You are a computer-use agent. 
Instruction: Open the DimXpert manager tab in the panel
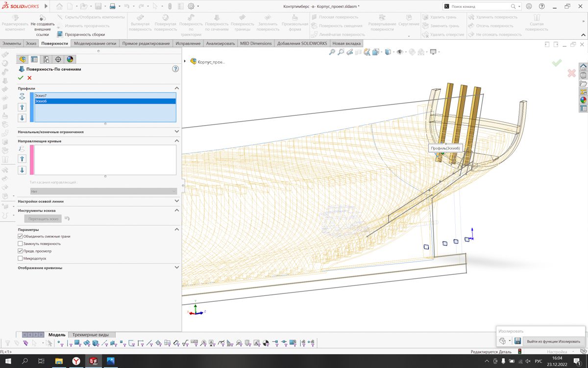click(58, 59)
